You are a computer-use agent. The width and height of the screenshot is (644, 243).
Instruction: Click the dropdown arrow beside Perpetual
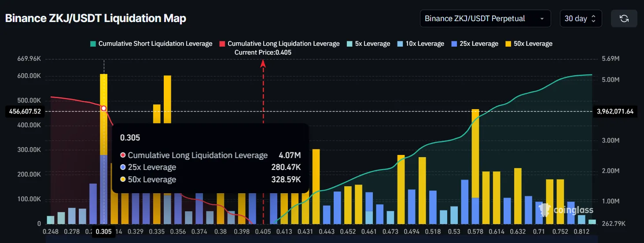tap(542, 18)
